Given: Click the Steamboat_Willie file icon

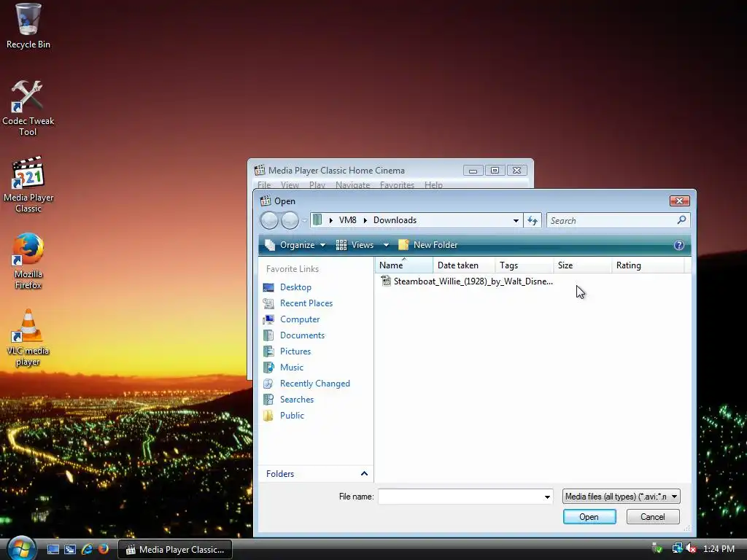Looking at the screenshot, I should (385, 281).
